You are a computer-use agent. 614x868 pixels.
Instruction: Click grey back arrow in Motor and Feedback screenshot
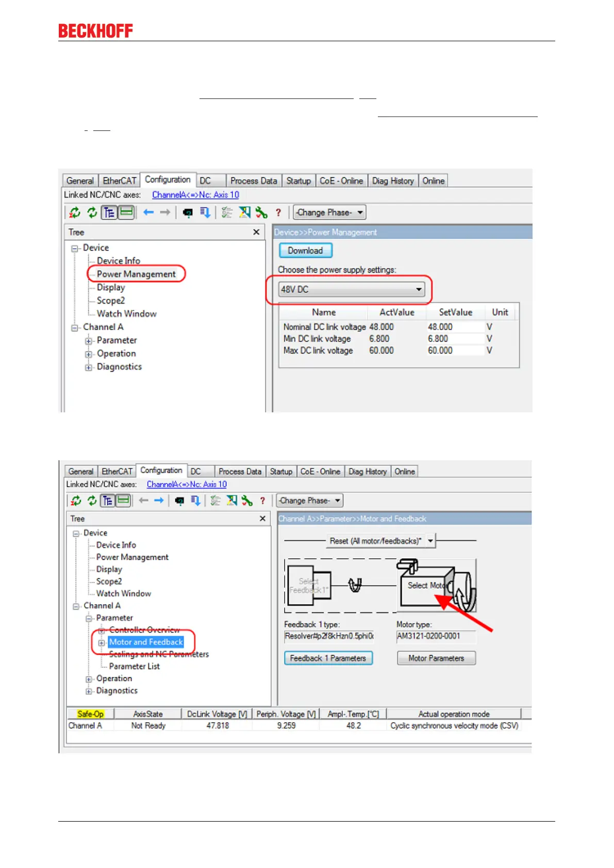tap(144, 500)
